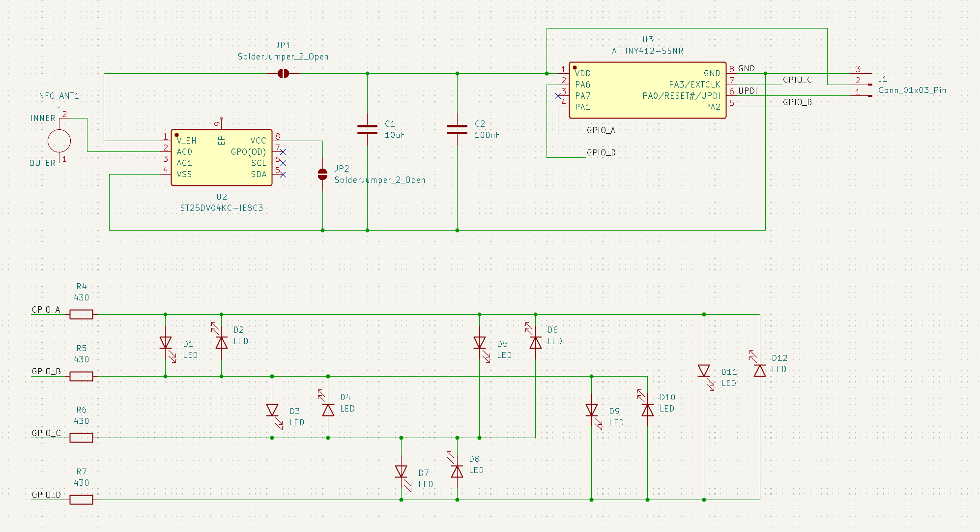This screenshot has height=532, width=980.
Task: Select the ST25DV04KC chip U2 body
Action: [221, 157]
